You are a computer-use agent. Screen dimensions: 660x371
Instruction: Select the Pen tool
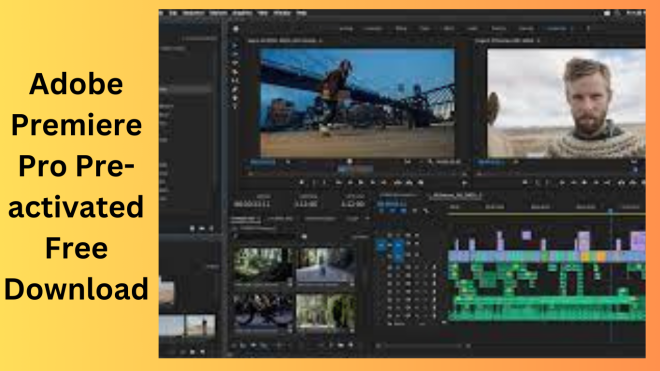pos(235,89)
